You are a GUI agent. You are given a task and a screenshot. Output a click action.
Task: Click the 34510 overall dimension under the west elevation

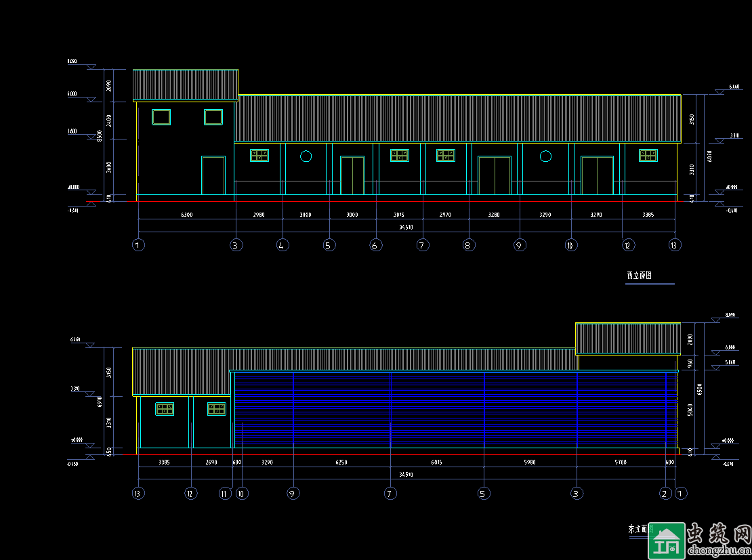point(406,228)
